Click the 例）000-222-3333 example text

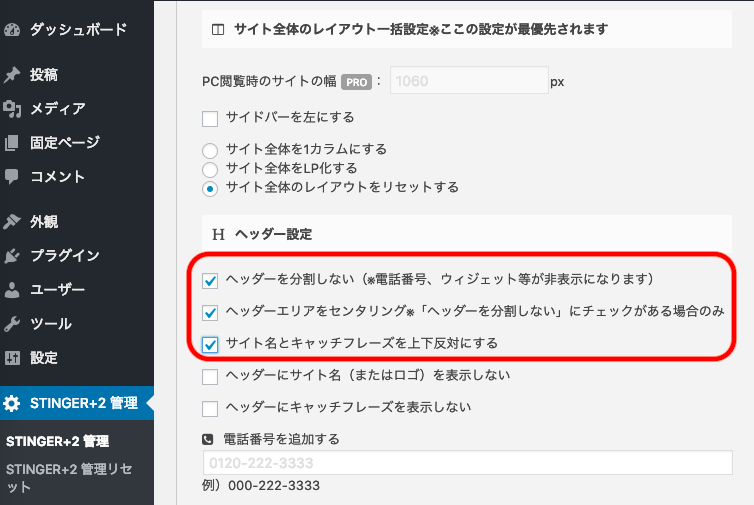[261, 485]
